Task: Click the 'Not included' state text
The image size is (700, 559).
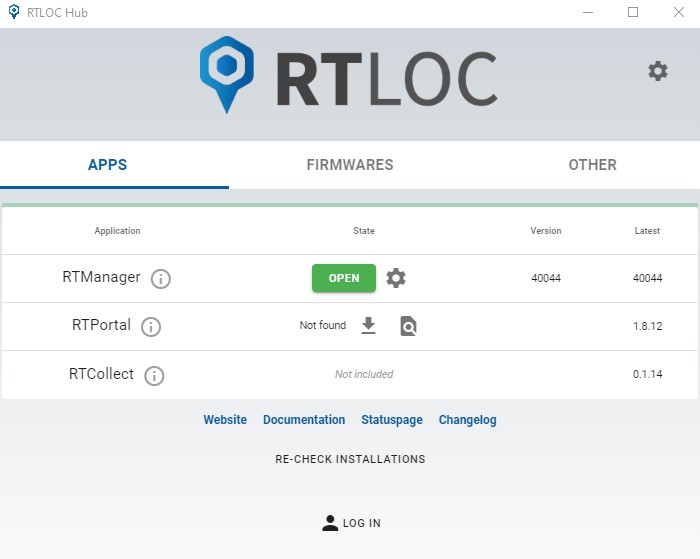Action: pyautogui.click(x=364, y=374)
